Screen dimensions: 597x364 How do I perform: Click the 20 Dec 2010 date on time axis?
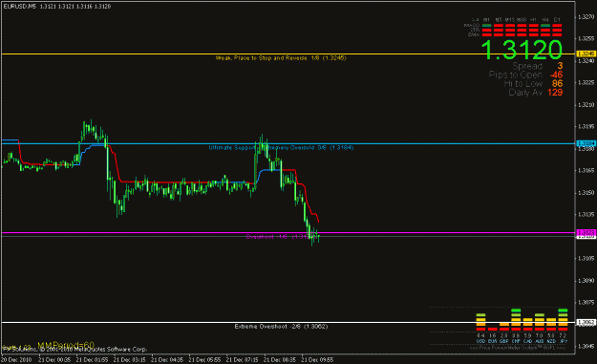(17, 360)
